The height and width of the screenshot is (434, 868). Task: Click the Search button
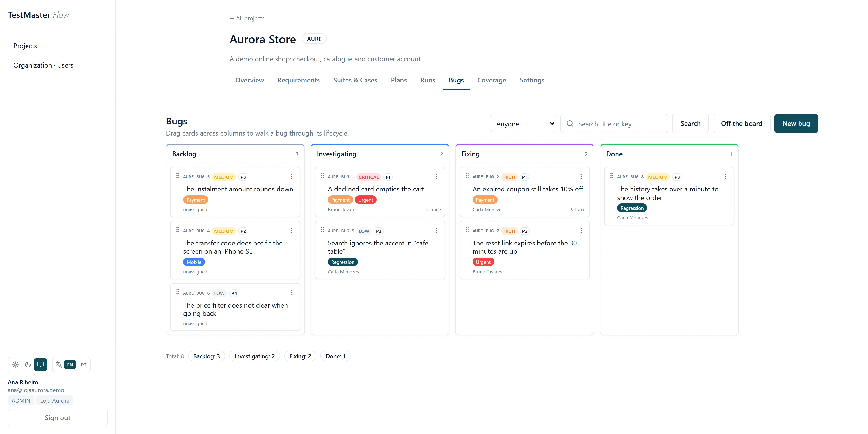click(x=690, y=123)
